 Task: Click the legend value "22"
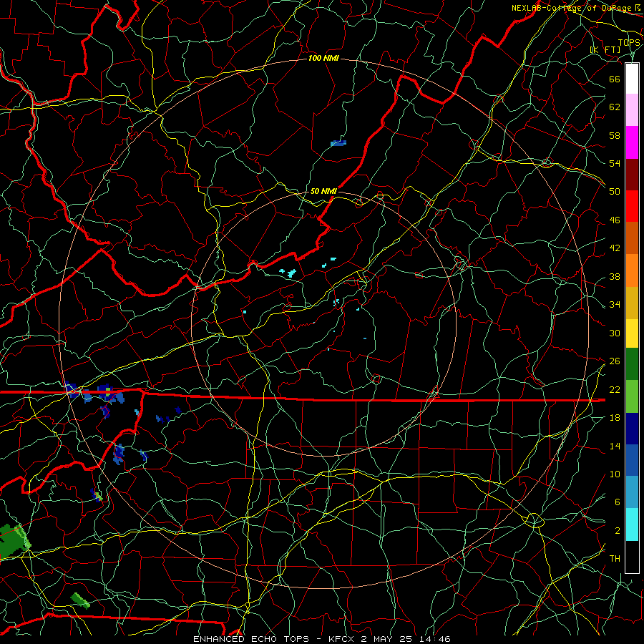(x=615, y=389)
